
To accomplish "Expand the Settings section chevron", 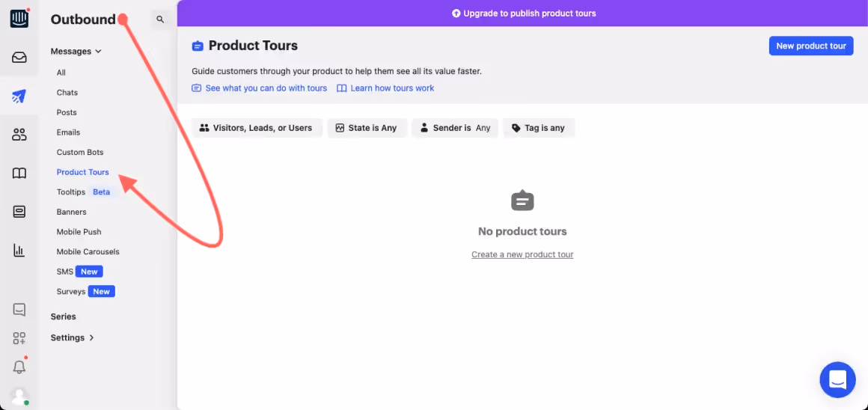I will coord(92,337).
